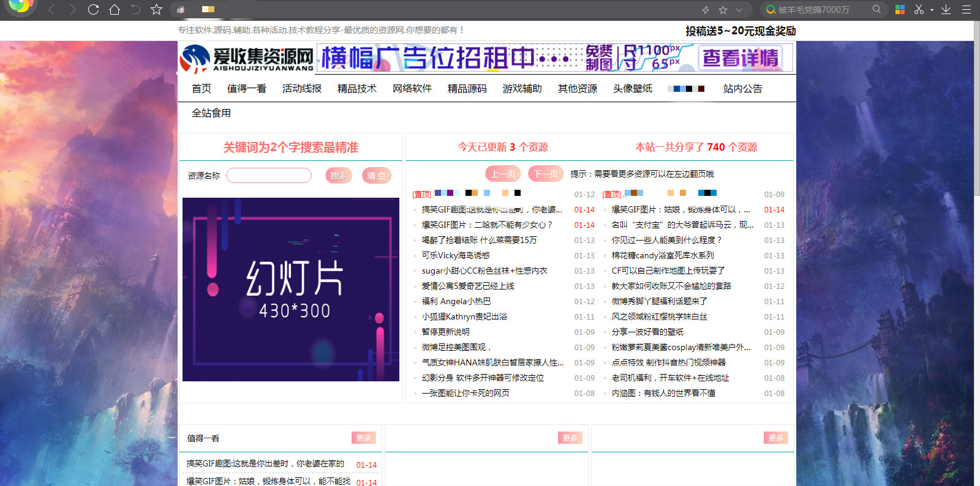Image resolution: width=980 pixels, height=486 pixels.
Task: Click the lightning speed-mode icon
Action: coord(706,10)
